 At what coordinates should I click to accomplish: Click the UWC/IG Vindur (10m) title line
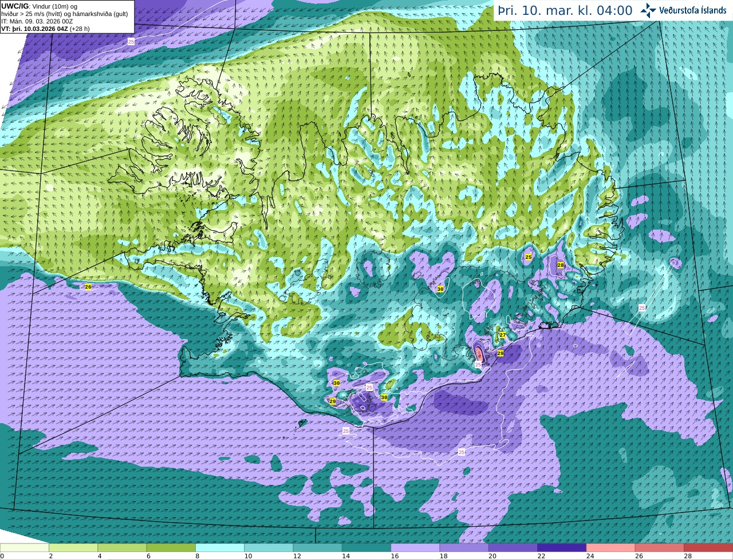coord(39,6)
